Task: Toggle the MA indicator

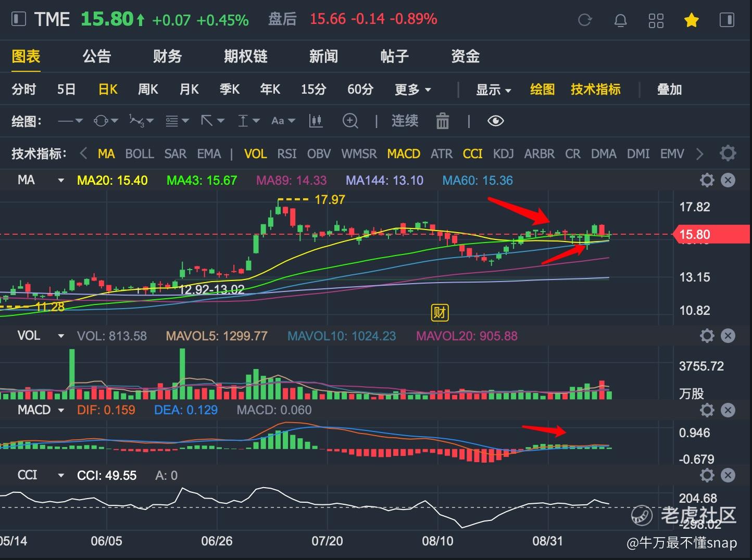Action: click(106, 154)
